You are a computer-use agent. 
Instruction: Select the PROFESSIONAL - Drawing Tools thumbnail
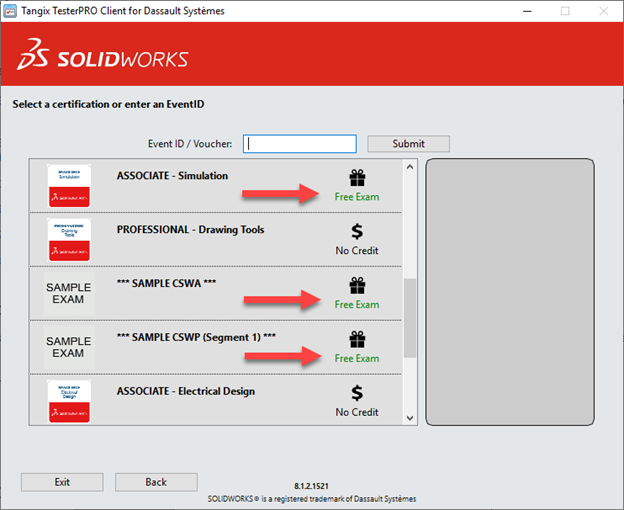pos(69,239)
